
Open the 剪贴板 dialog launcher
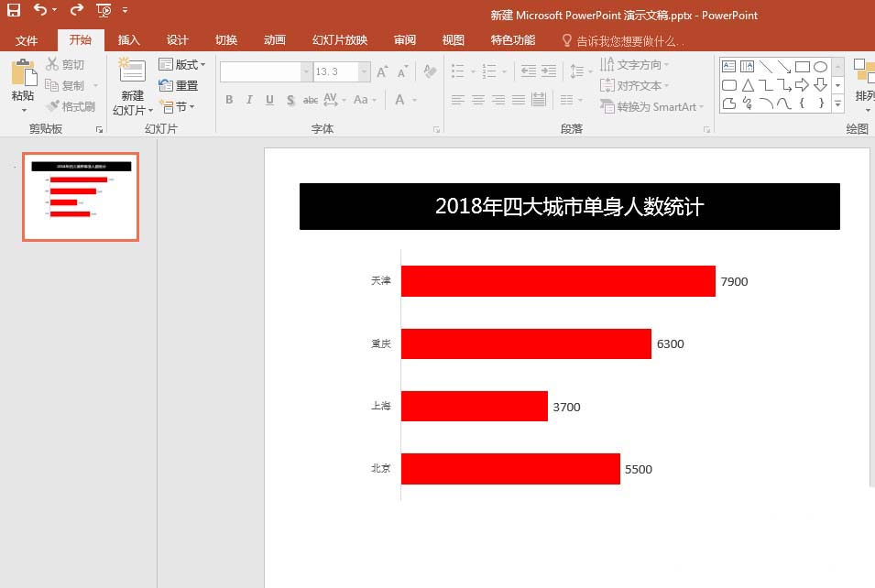click(x=99, y=129)
